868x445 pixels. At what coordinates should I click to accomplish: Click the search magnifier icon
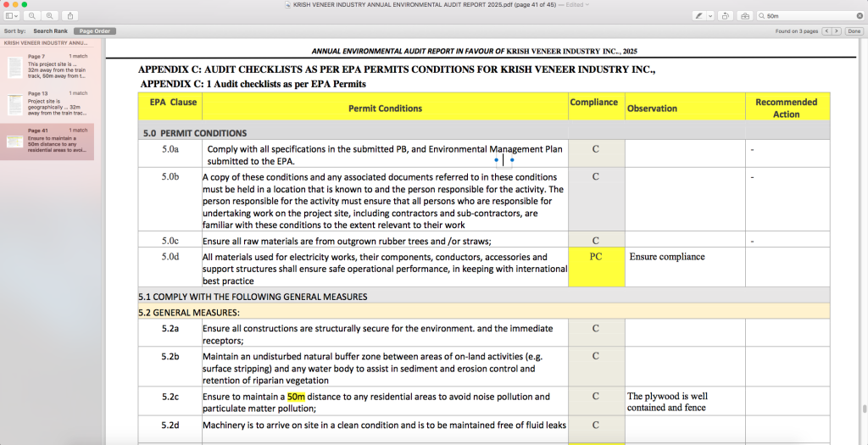[760, 16]
